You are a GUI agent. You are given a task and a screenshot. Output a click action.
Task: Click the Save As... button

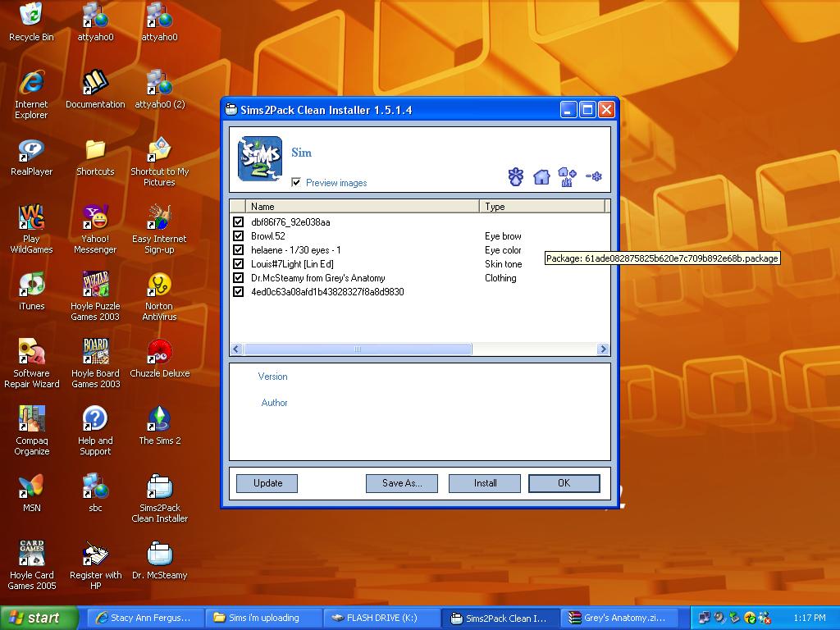402,483
